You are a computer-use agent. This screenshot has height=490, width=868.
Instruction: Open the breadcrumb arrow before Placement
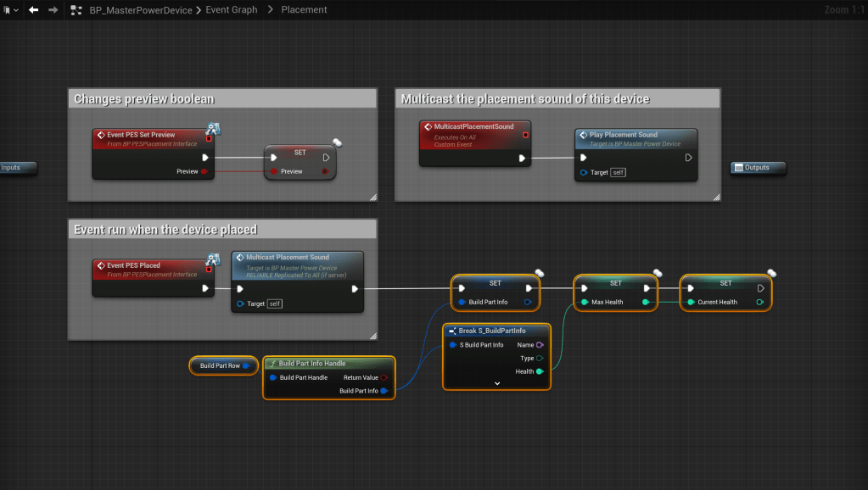click(x=270, y=10)
